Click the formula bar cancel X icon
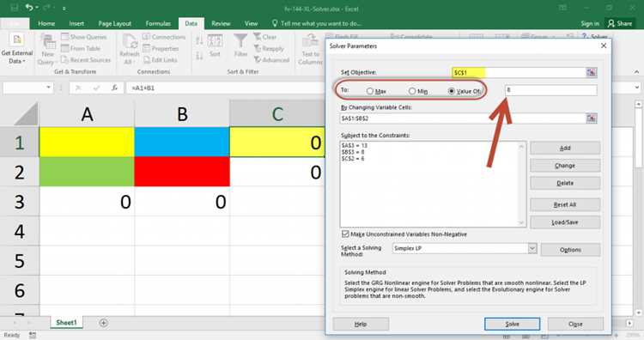Screen dimensions: 644x340 pyautogui.click(x=78, y=88)
